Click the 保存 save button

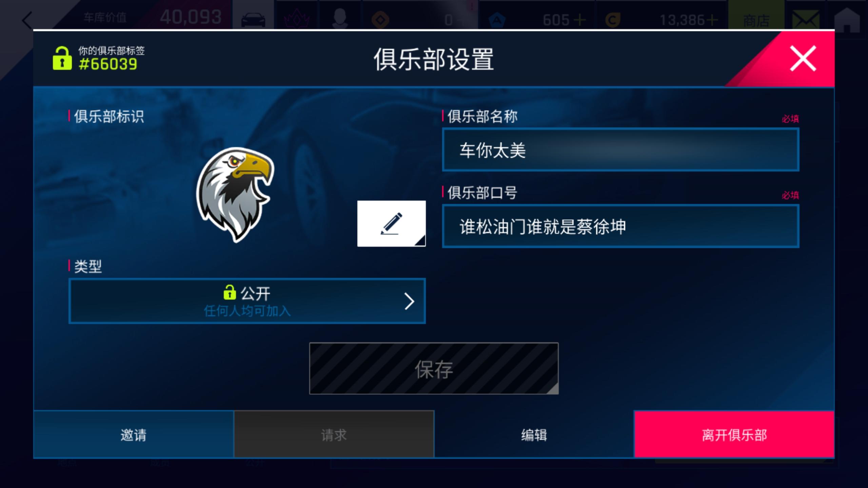click(434, 368)
